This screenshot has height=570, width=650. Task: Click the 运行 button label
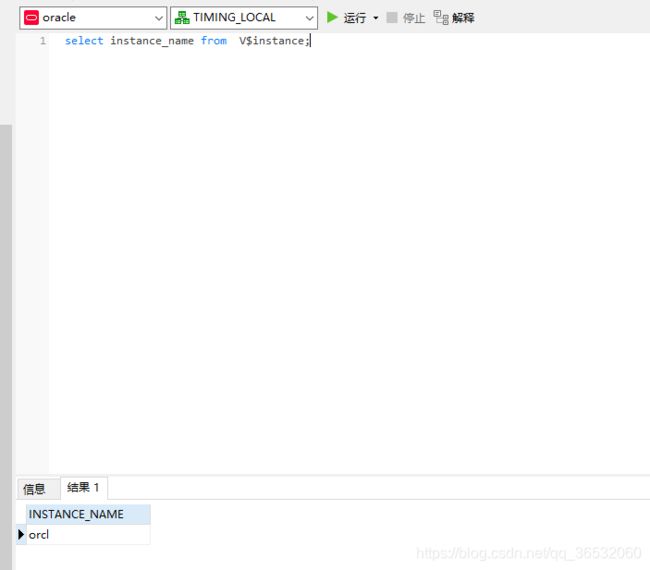tap(355, 18)
